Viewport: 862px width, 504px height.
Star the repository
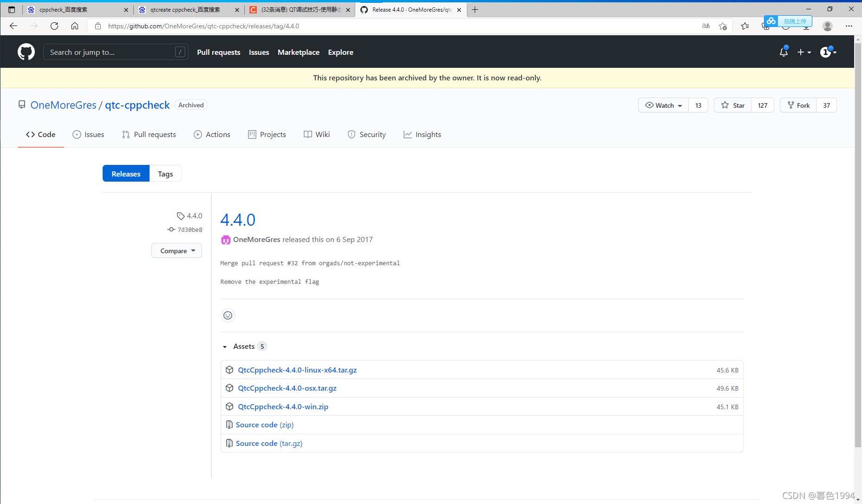[732, 105]
